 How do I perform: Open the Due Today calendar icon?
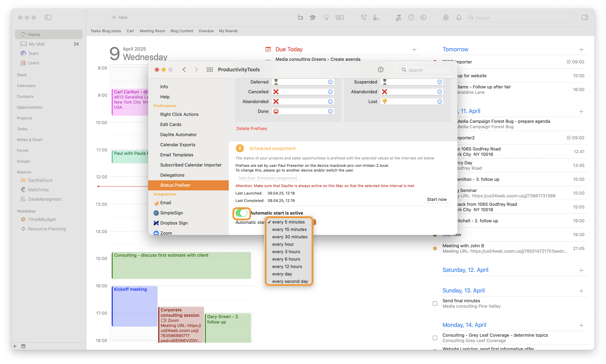point(268,49)
